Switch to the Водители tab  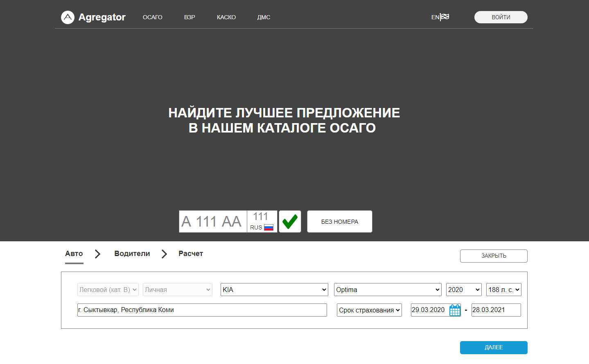(132, 254)
